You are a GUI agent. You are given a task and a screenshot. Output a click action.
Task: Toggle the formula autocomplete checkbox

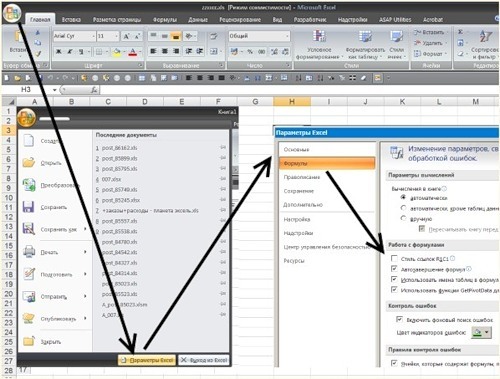[394, 269]
